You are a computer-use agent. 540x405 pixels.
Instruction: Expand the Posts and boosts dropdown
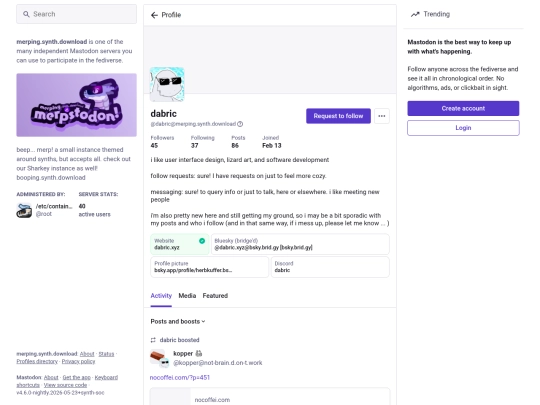178,321
